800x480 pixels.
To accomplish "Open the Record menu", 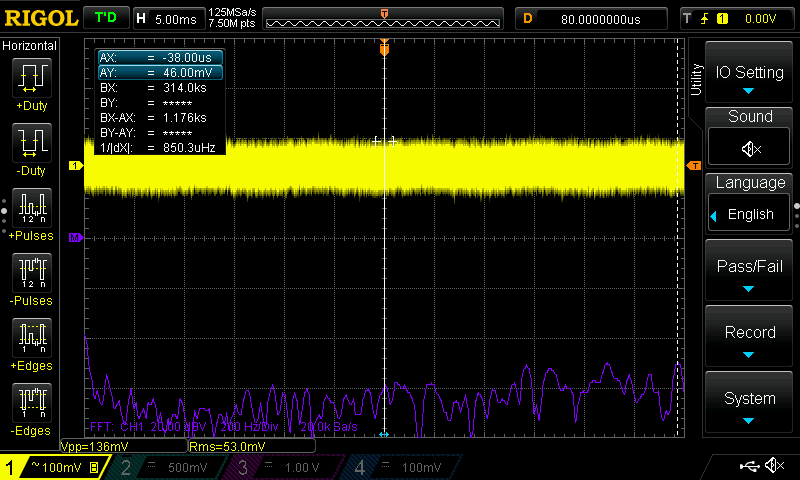I will coord(750,339).
